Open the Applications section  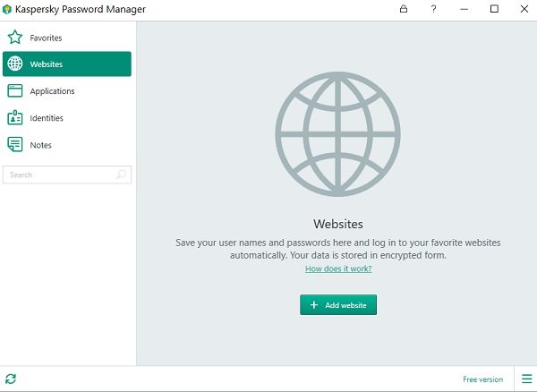point(67,90)
